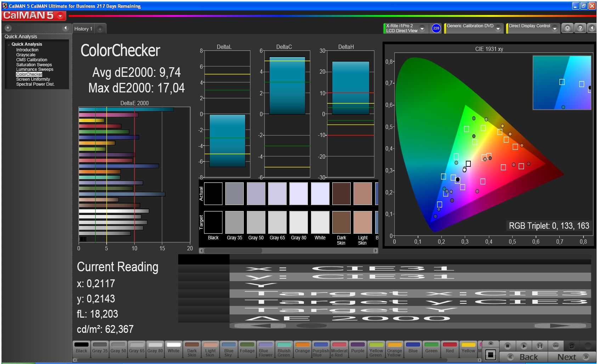The width and height of the screenshot is (598, 364).
Task: Open the Direct Display Control dropdown
Action: (x=555, y=28)
